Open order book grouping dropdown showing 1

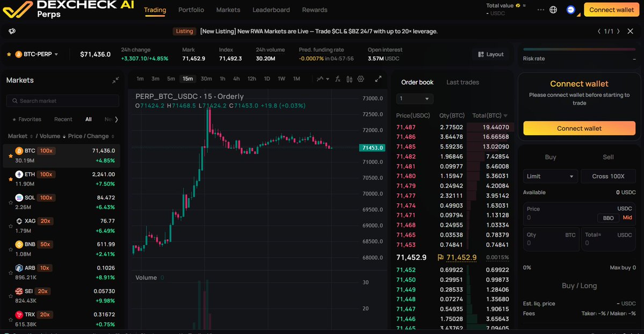415,99
